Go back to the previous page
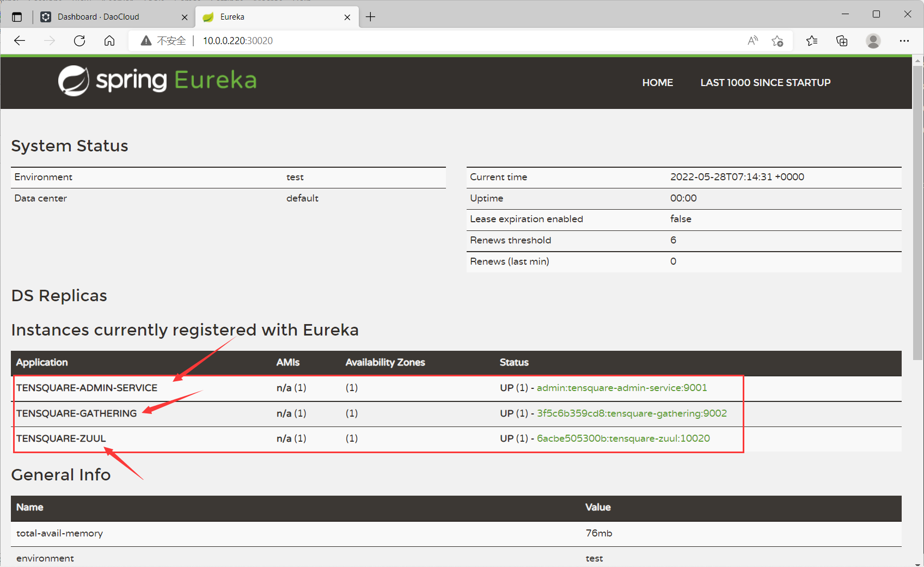This screenshot has height=567, width=924. point(20,41)
